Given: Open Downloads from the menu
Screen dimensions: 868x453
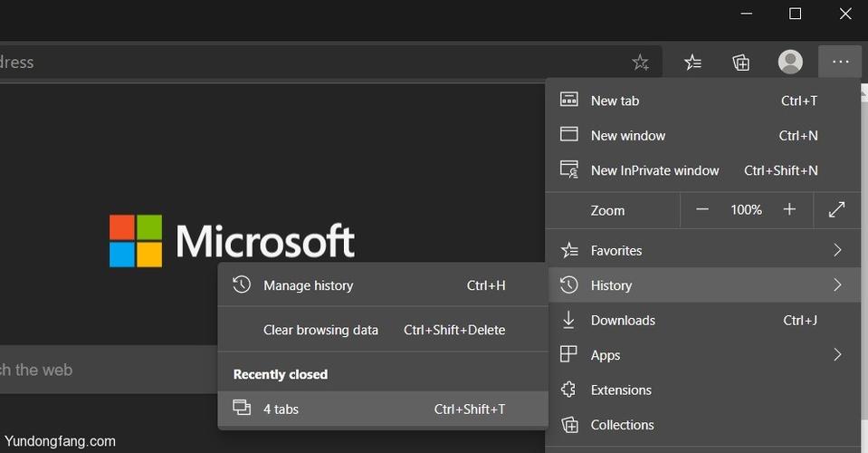Looking at the screenshot, I should [x=703, y=320].
